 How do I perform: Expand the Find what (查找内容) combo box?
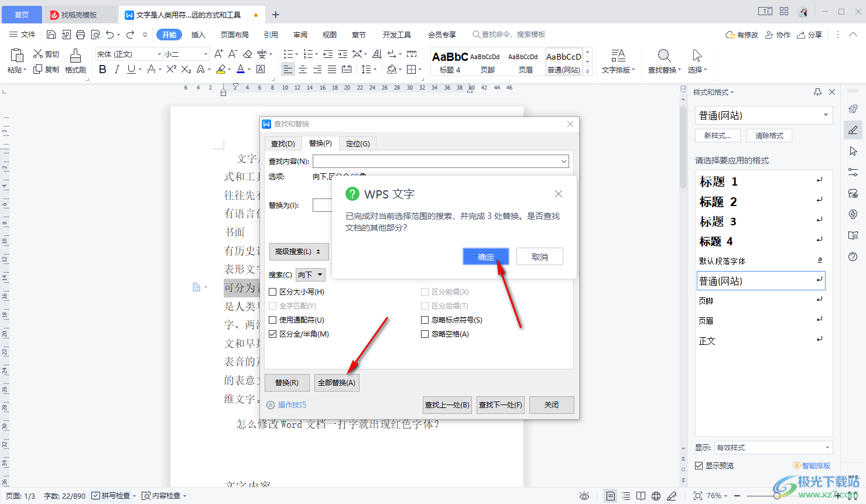point(563,161)
